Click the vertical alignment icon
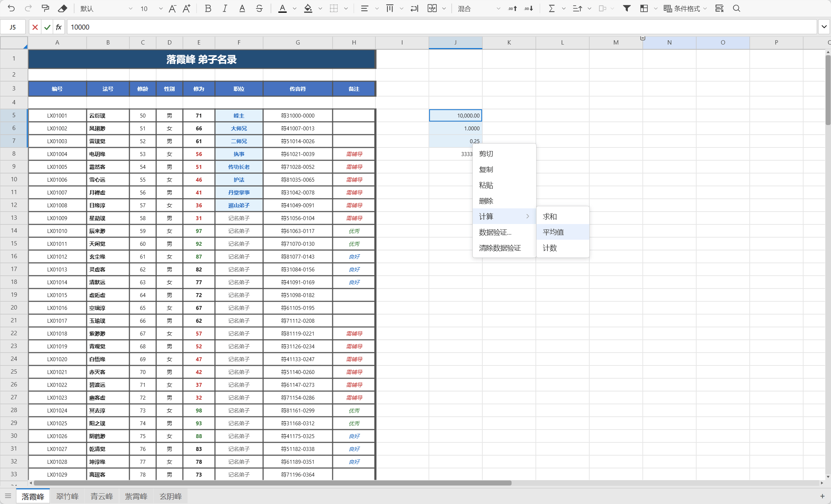 coord(390,9)
